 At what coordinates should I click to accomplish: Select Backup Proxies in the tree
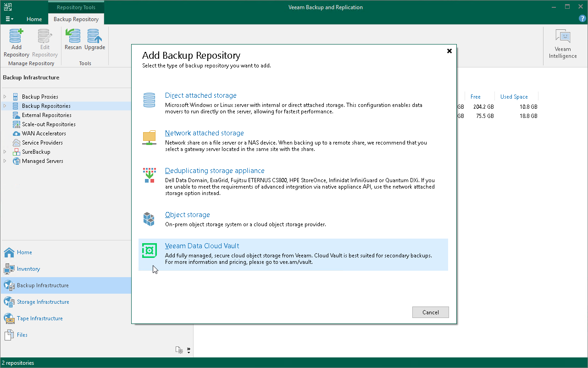pyautogui.click(x=40, y=97)
